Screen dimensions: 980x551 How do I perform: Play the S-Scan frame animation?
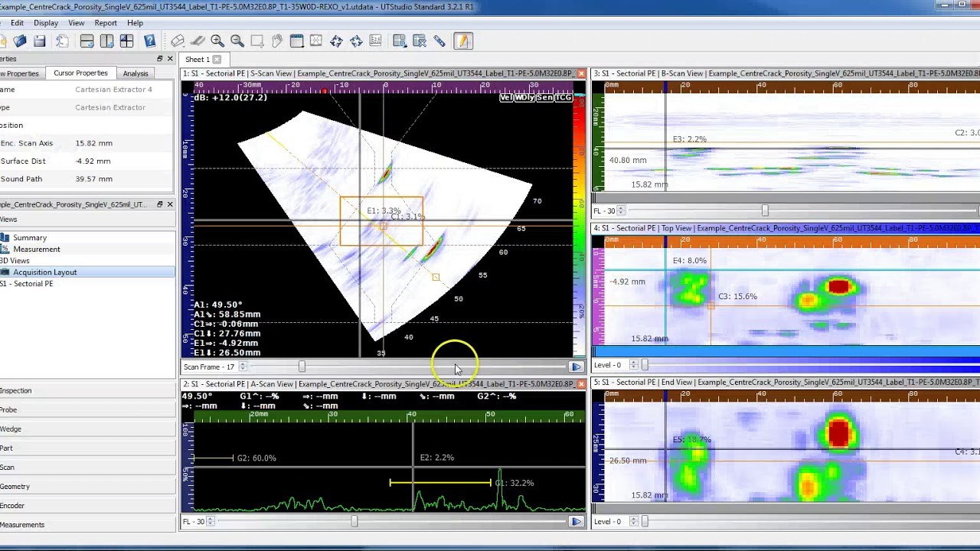pos(577,367)
